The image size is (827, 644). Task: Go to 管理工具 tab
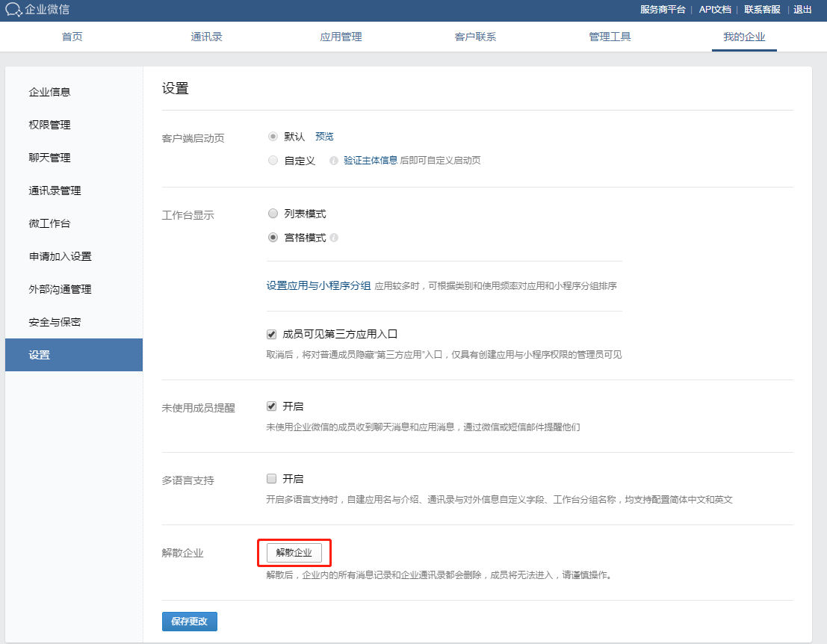[610, 37]
